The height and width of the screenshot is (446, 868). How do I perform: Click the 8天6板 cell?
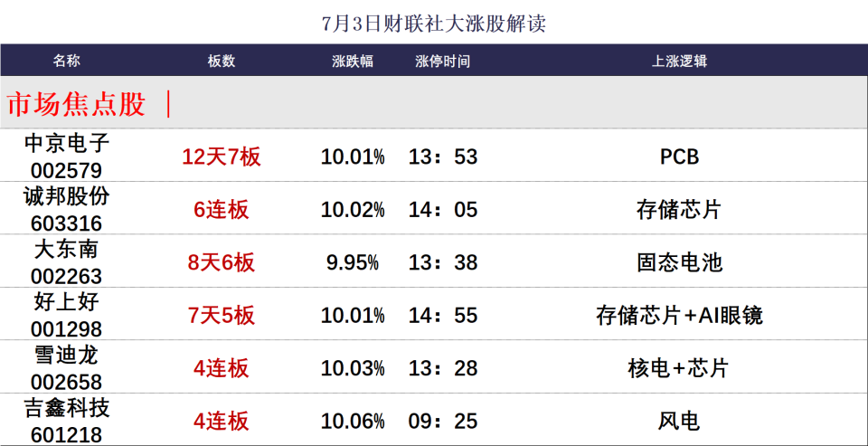tap(222, 262)
